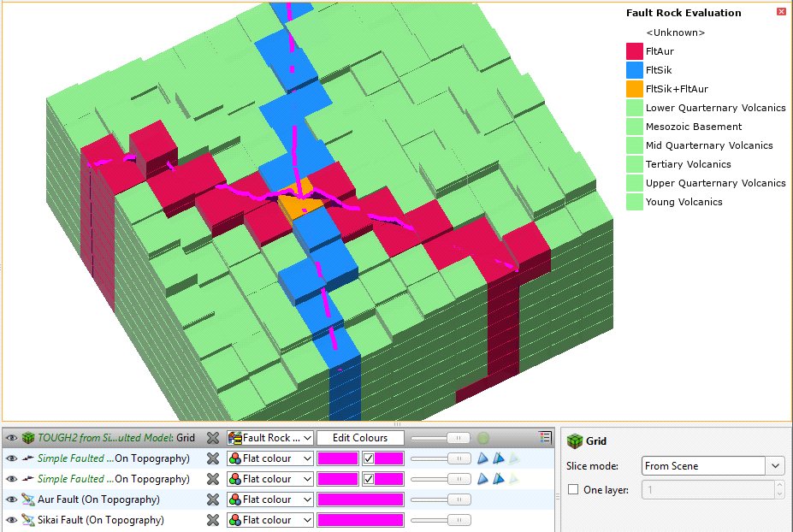Remove Aur Fault from the scene
This screenshot has height=532, width=793.
click(x=213, y=499)
